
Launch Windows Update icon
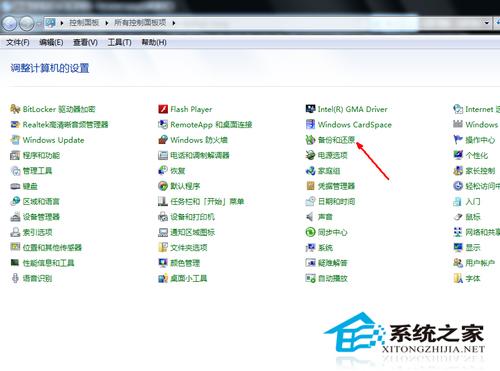tap(15, 140)
